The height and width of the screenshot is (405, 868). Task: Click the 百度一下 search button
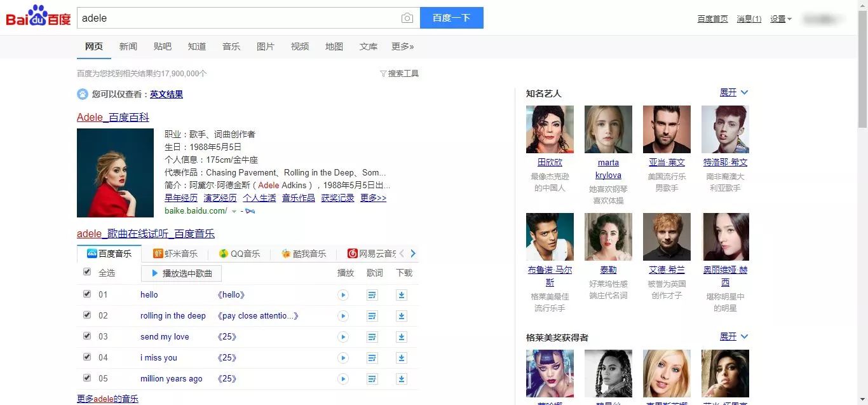click(x=452, y=18)
